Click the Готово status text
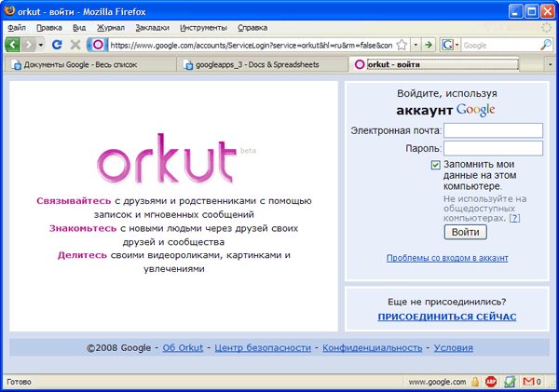This screenshot has height=392, width=559. point(19,382)
